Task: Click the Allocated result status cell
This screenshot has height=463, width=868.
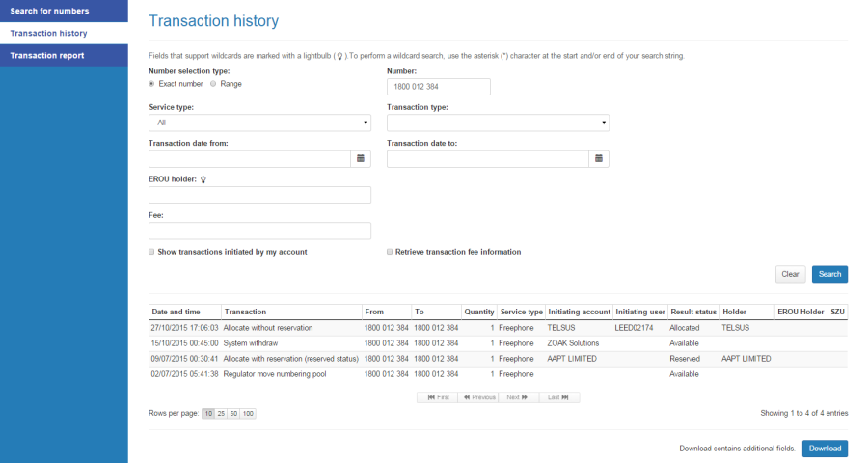Action: [x=693, y=328]
